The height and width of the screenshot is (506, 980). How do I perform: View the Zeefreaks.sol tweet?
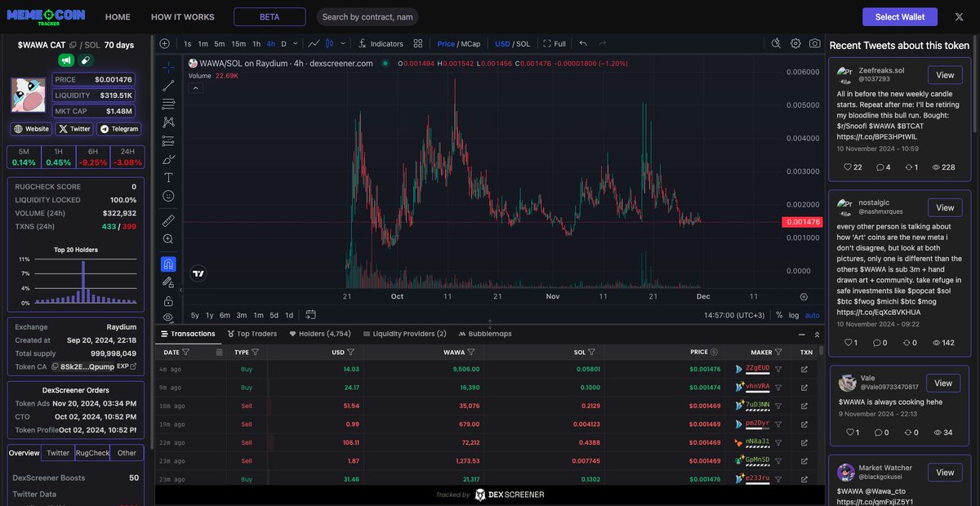coord(945,75)
